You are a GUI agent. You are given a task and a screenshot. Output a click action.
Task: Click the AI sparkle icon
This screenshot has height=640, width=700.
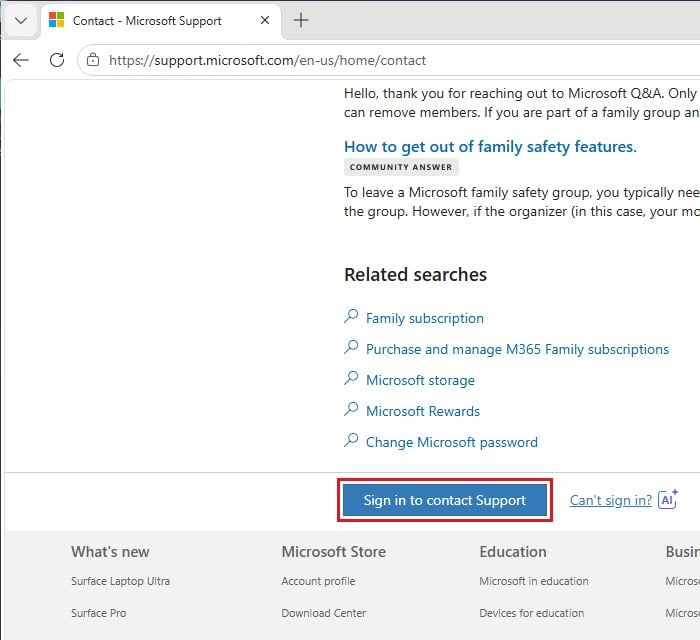[x=668, y=499]
